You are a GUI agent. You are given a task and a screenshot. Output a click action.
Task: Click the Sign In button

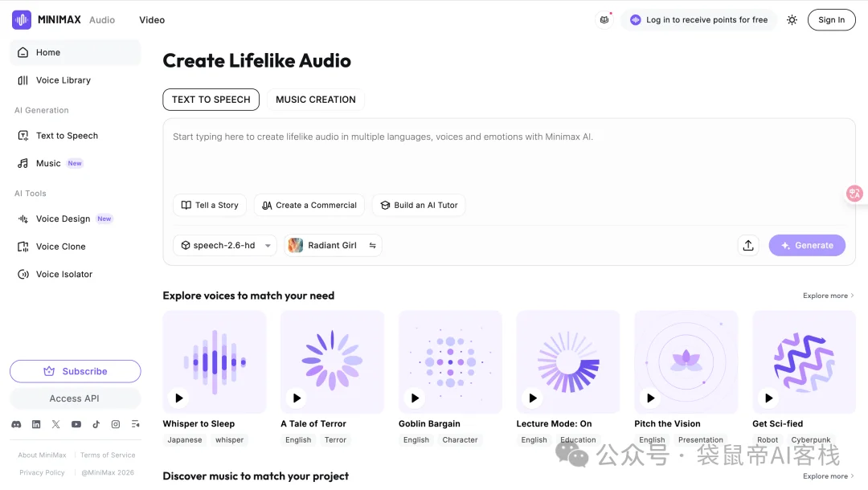click(831, 20)
